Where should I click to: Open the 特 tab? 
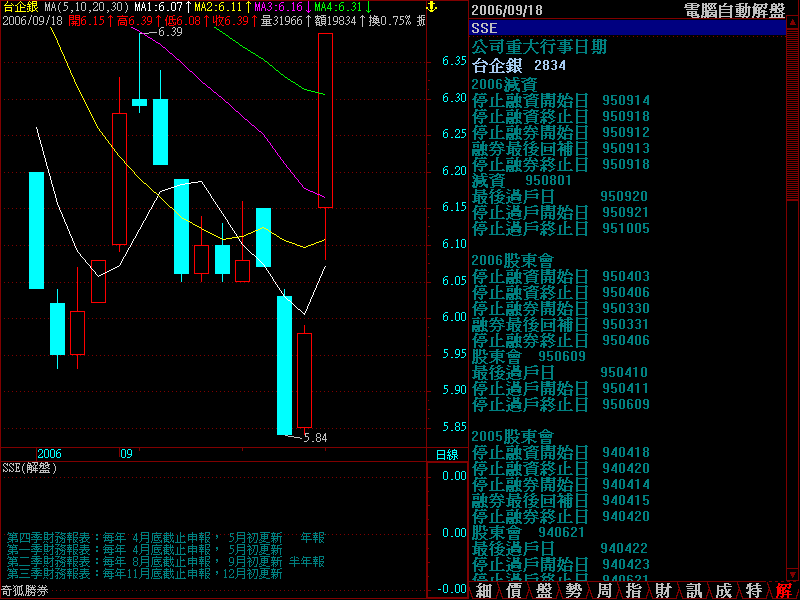[x=754, y=591]
